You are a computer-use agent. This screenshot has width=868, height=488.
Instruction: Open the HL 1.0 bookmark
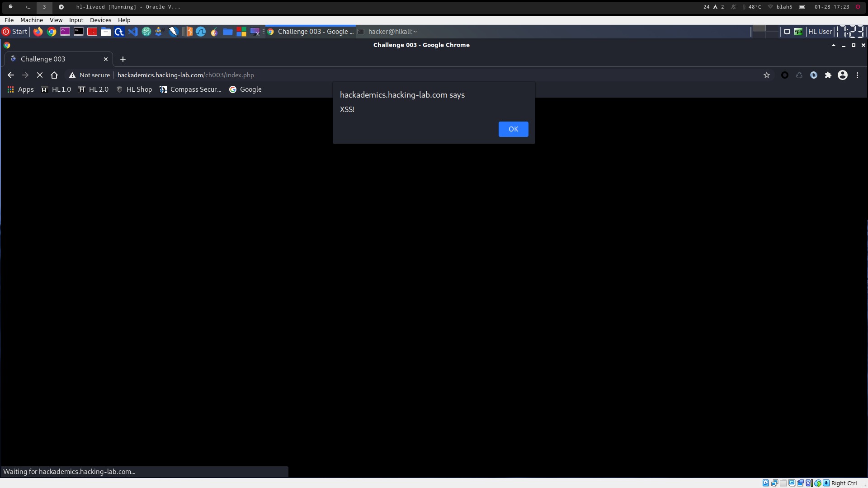click(x=56, y=89)
